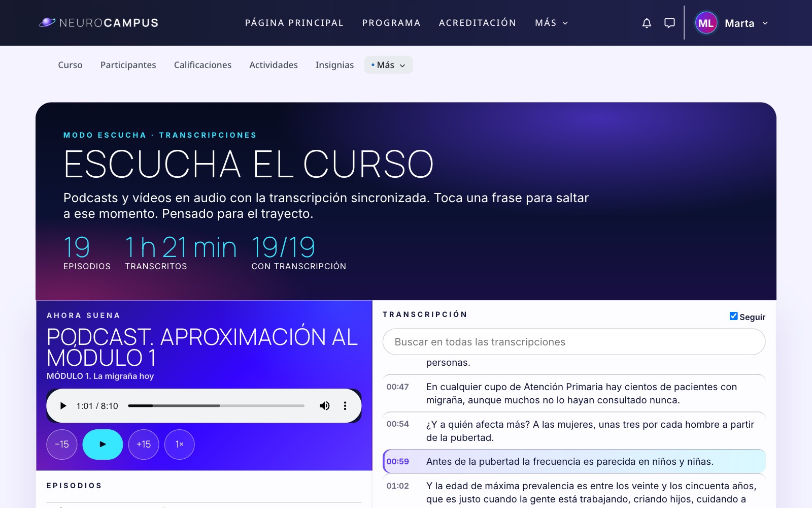
Task: Expand the MÁS menu in the top navigation
Action: (552, 23)
